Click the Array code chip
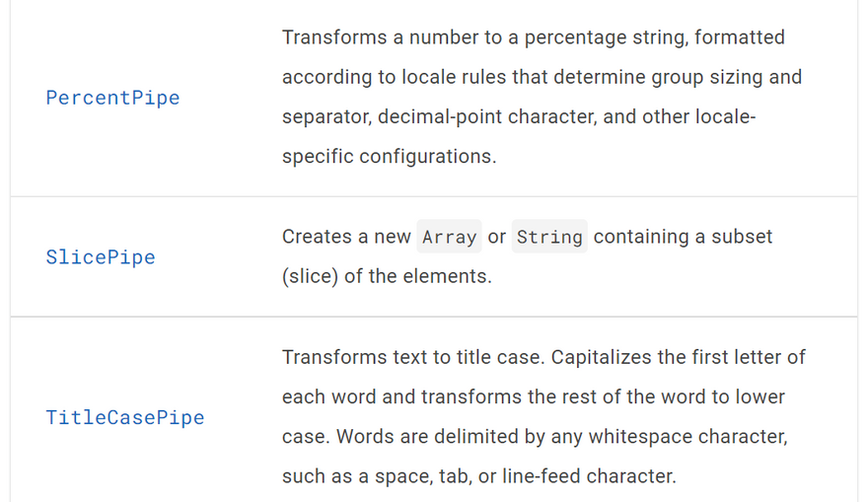The image size is (868, 502). (449, 237)
